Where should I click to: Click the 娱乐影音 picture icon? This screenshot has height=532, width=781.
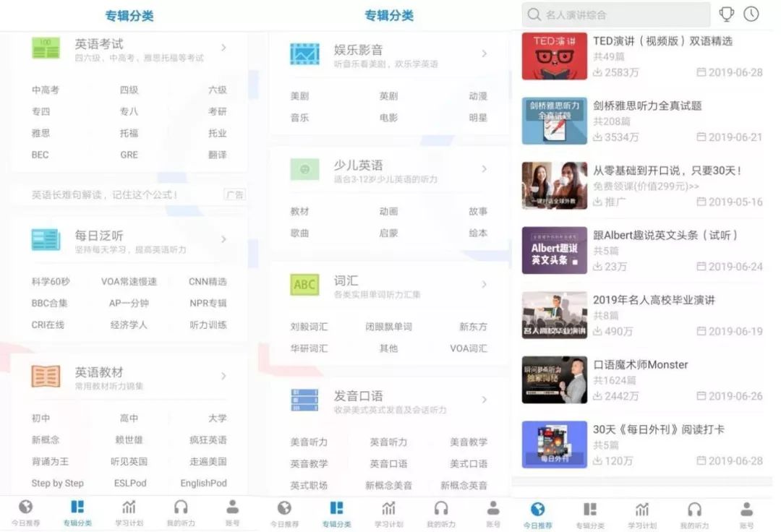(x=305, y=53)
